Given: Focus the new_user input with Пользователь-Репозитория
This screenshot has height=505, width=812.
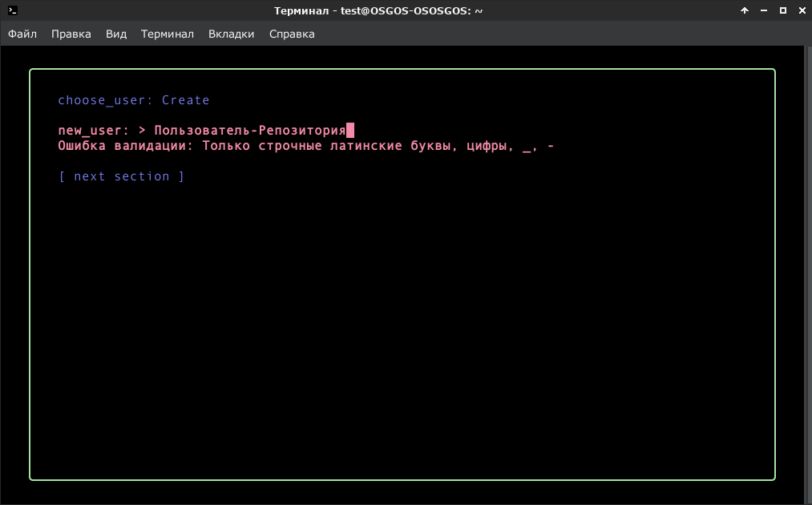Looking at the screenshot, I should coord(250,131).
